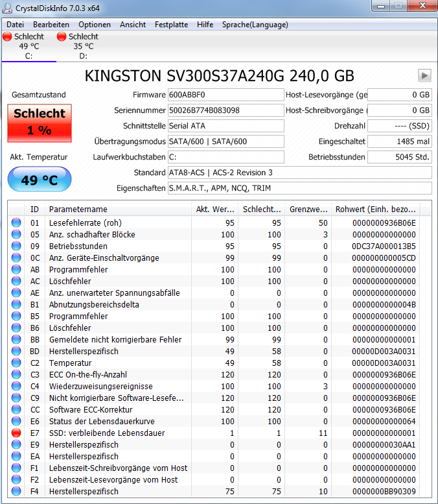Click the blue status icon in row B5 Programmfehler
Image resolution: width=438 pixels, height=504 pixels.
point(16,317)
